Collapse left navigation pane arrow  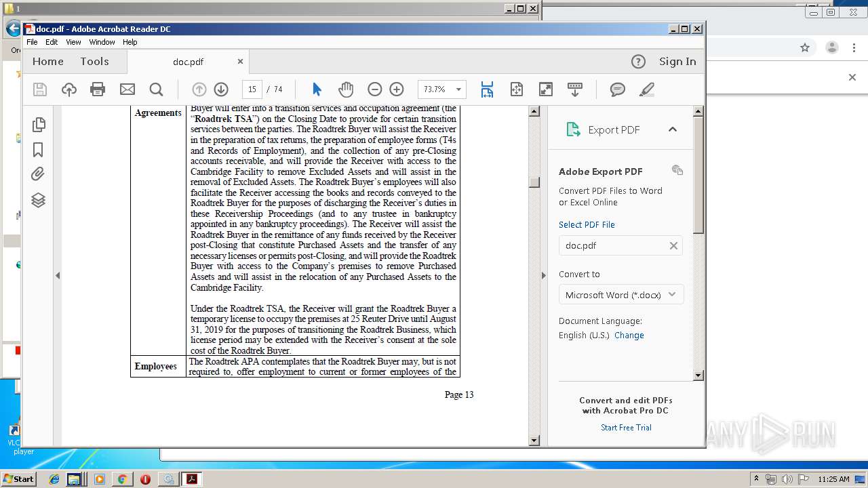click(x=58, y=275)
